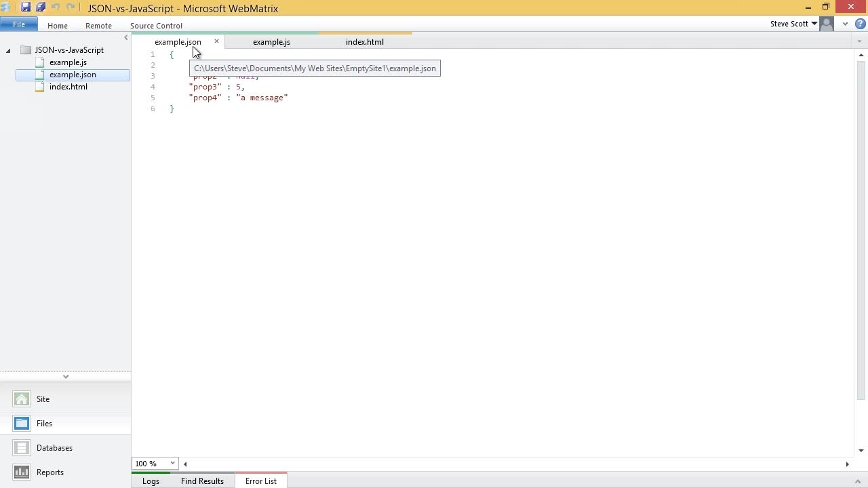Collapse the JSON-vs-JavaScript folder tree
The width and height of the screenshot is (868, 488).
pyautogui.click(x=8, y=50)
